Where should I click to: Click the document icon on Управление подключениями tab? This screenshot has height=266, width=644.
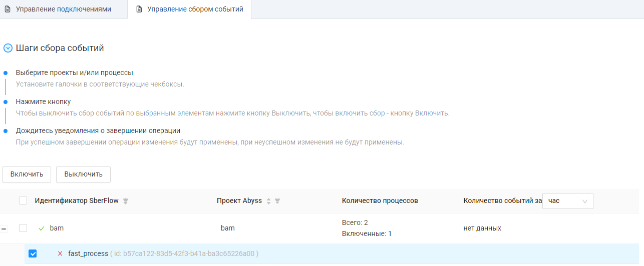8,9
